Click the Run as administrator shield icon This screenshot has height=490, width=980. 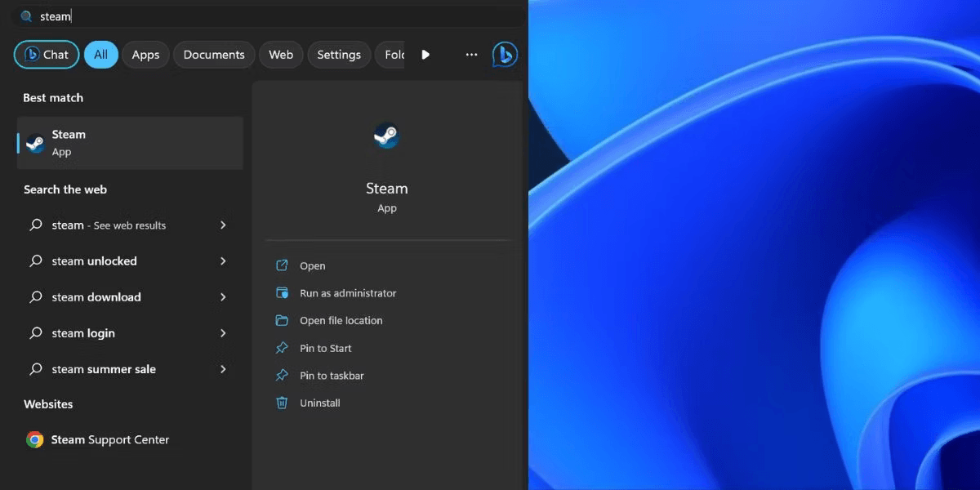pos(282,293)
